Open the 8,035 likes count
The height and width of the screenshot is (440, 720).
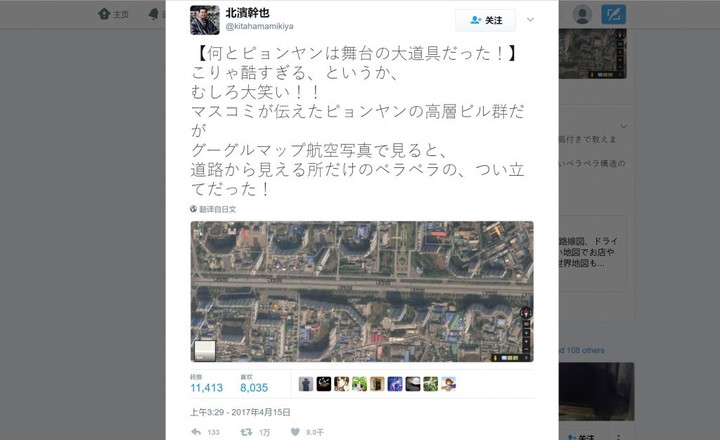[254, 388]
